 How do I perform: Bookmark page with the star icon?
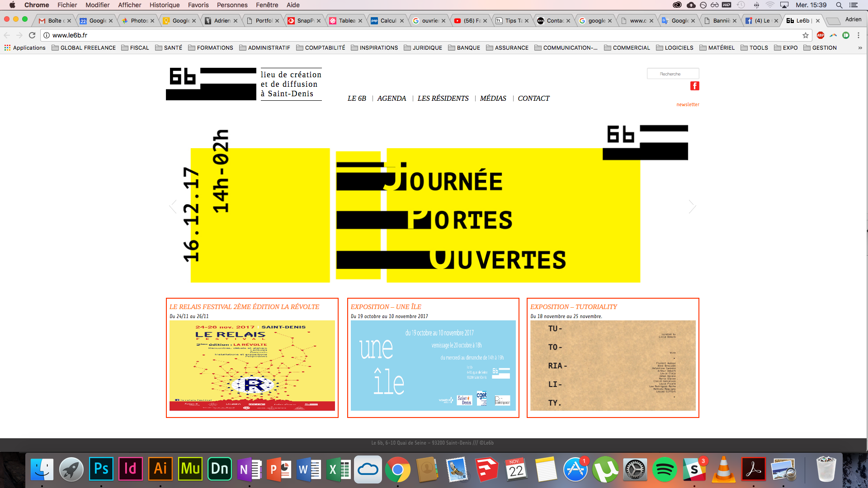(x=805, y=35)
